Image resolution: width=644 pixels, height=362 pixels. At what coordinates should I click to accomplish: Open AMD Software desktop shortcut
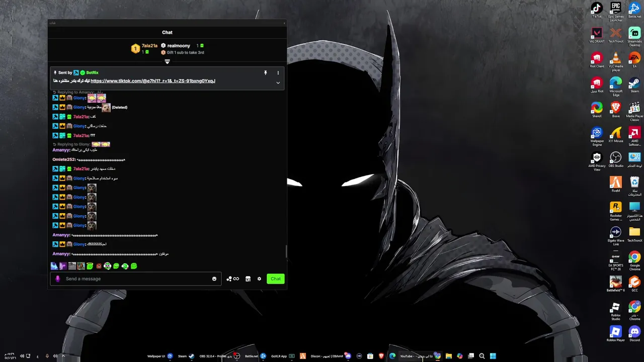click(x=634, y=136)
